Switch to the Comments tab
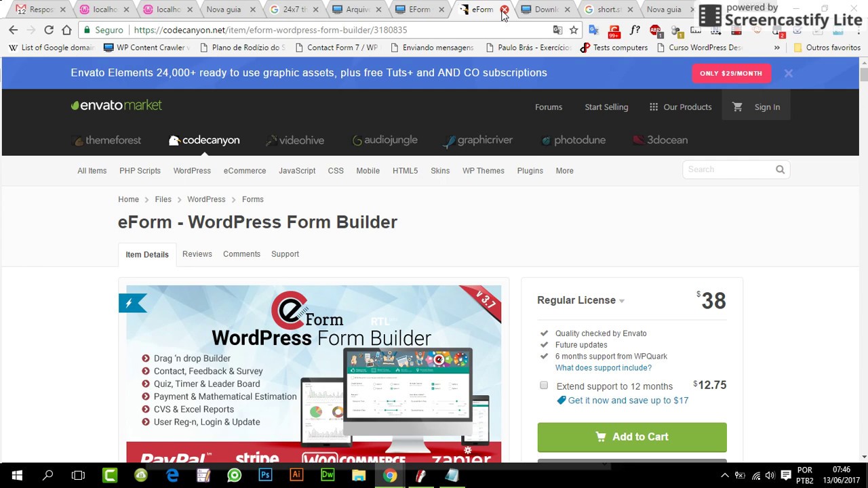Viewport: 868px width, 488px height. pyautogui.click(x=241, y=254)
